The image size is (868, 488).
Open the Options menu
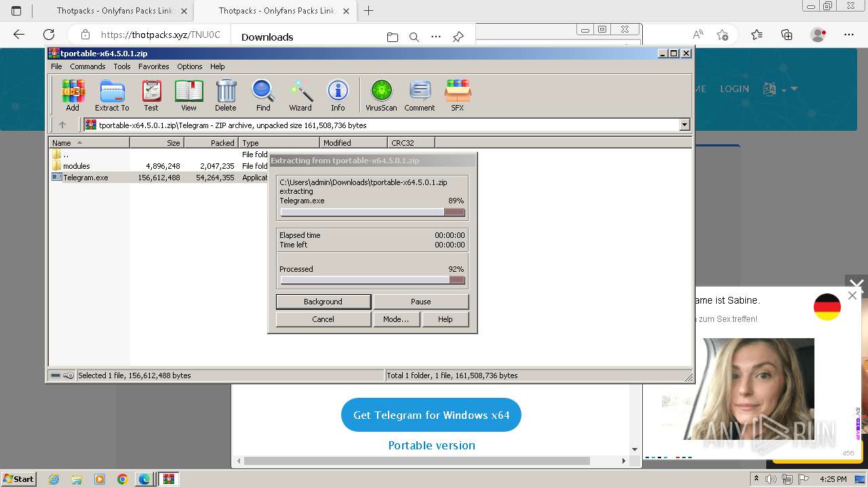click(190, 66)
